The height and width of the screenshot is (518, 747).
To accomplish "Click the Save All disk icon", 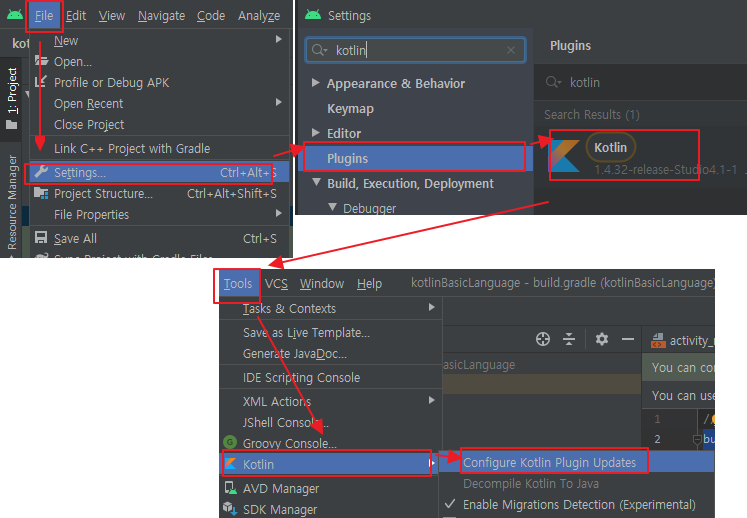I will [x=41, y=237].
